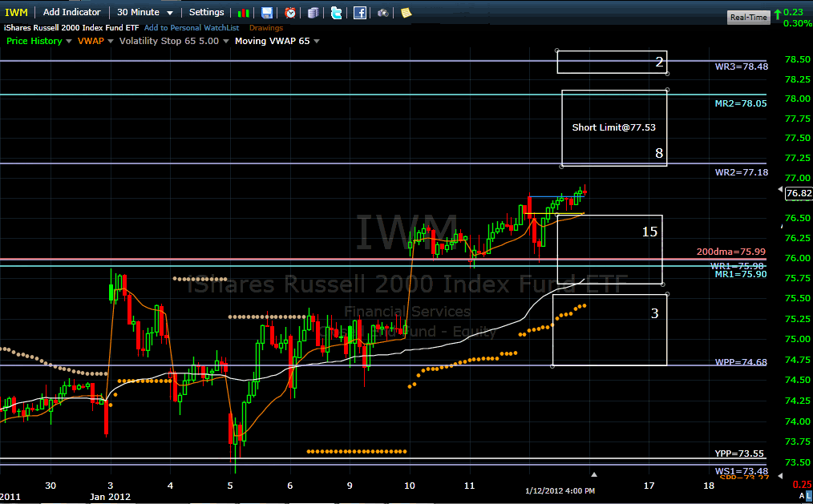Viewport: 813px width, 504px height.
Task: Click date axis label 30
Action: [x=51, y=486]
